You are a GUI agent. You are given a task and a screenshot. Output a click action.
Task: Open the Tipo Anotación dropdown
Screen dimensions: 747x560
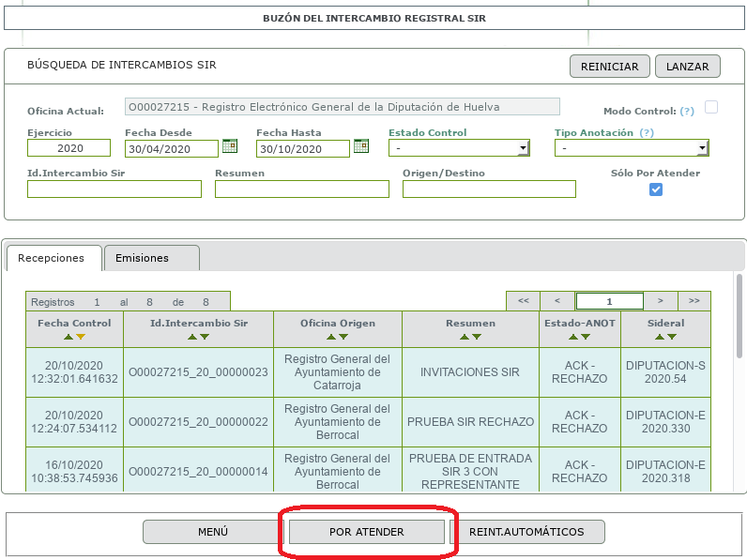(x=632, y=148)
